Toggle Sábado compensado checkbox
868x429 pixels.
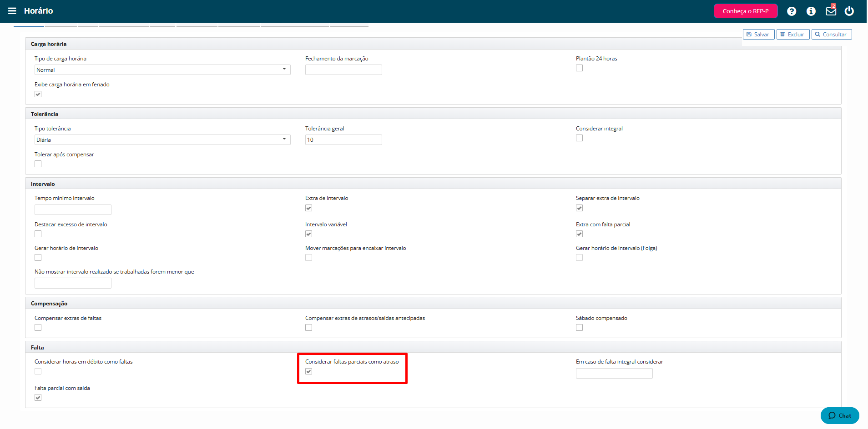coord(579,328)
